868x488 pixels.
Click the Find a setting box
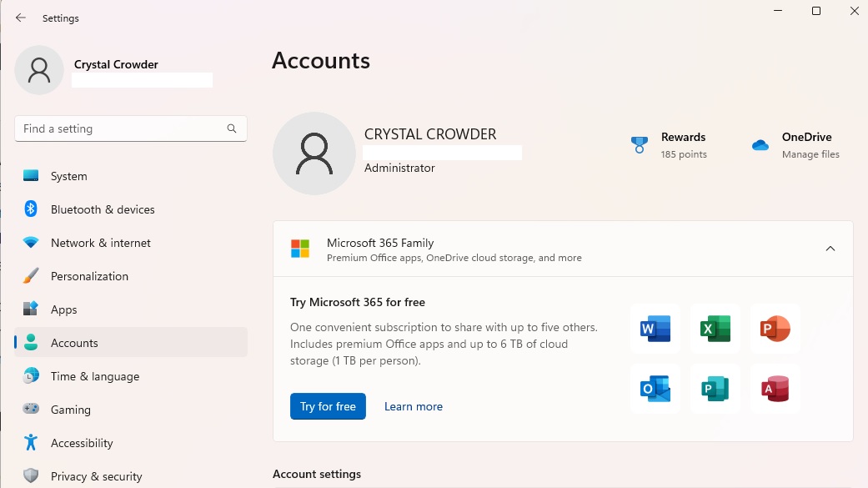tap(125, 128)
